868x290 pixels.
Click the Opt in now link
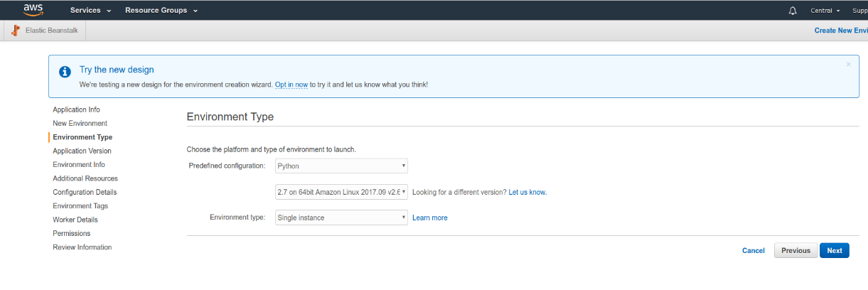click(x=291, y=85)
